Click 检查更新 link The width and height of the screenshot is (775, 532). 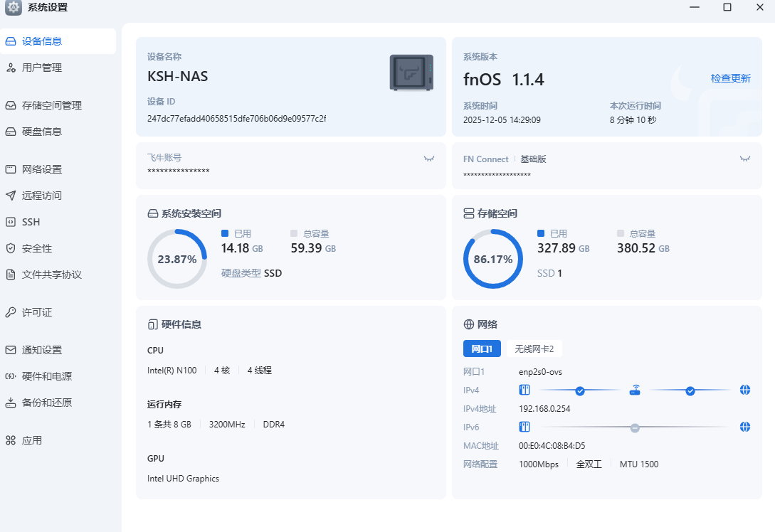pyautogui.click(x=730, y=78)
